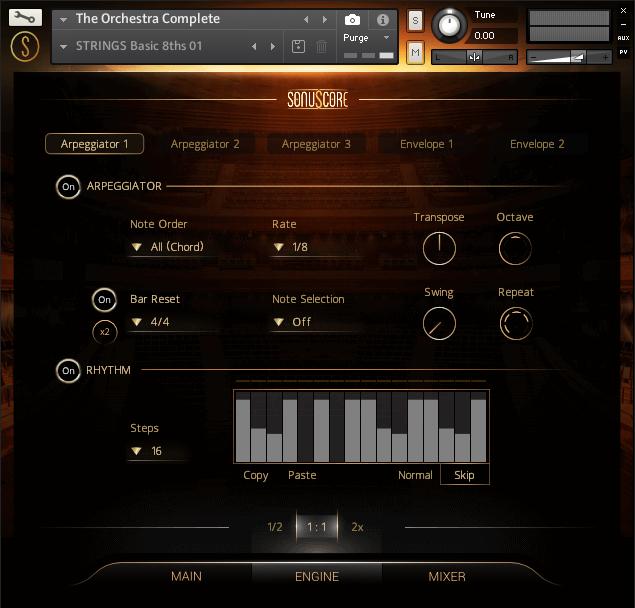Screen dimensions: 635x608
Task: Go to next instrument arrow
Action: pos(324,19)
